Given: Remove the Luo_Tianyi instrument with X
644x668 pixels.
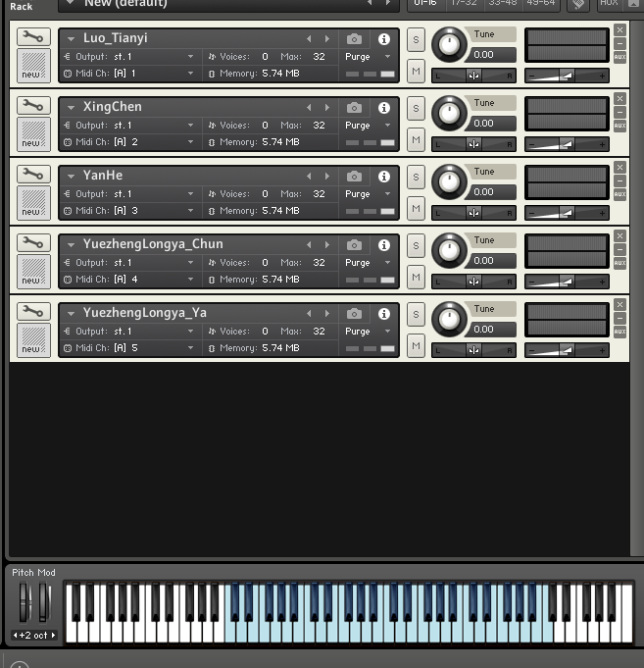Looking at the screenshot, I should pyautogui.click(x=619, y=29).
